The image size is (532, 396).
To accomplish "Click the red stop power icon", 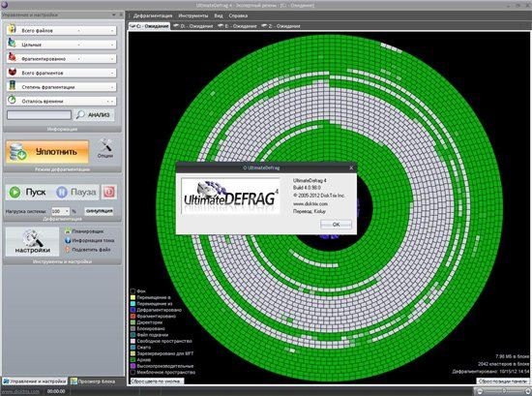I will click(109, 193).
